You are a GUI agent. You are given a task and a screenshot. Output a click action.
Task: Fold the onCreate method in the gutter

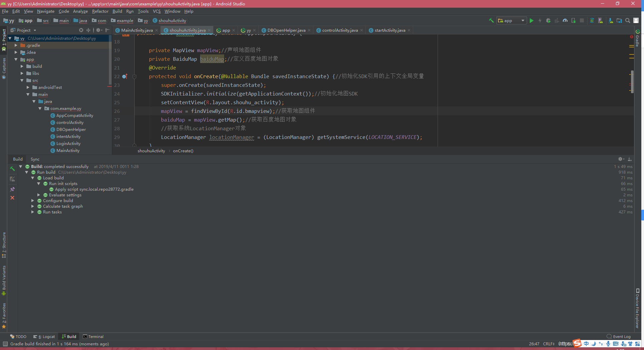(x=134, y=76)
